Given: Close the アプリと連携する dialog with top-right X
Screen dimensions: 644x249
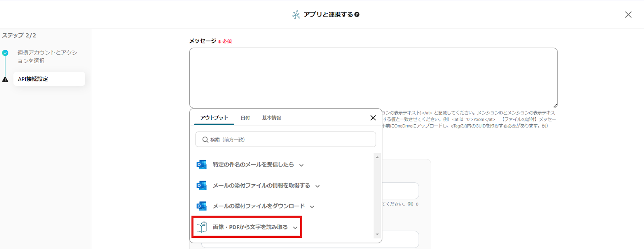Looking at the screenshot, I should tap(628, 14).
